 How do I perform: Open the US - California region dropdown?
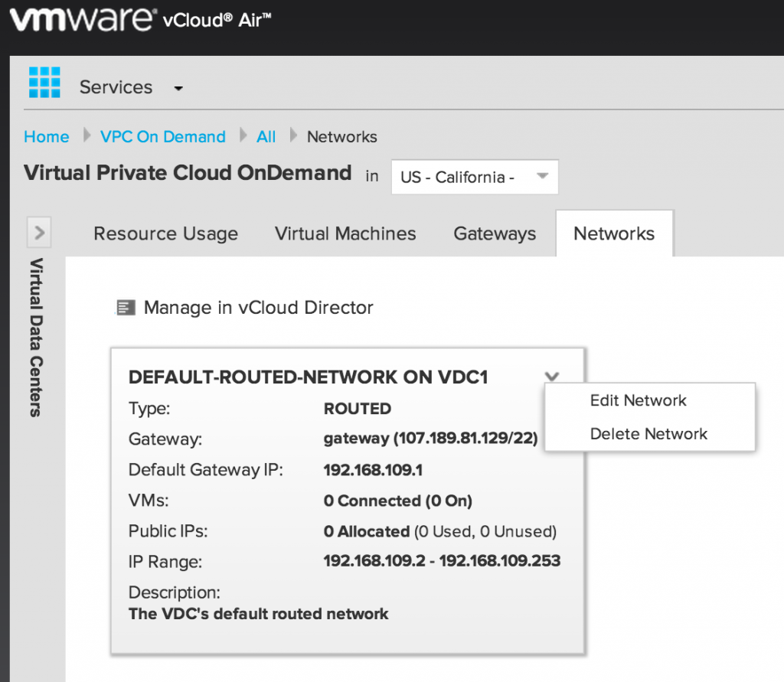(x=474, y=177)
